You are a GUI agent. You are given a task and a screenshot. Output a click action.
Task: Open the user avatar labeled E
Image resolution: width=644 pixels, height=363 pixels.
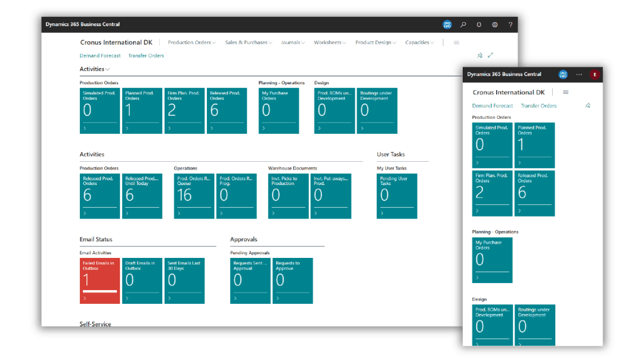(594, 75)
